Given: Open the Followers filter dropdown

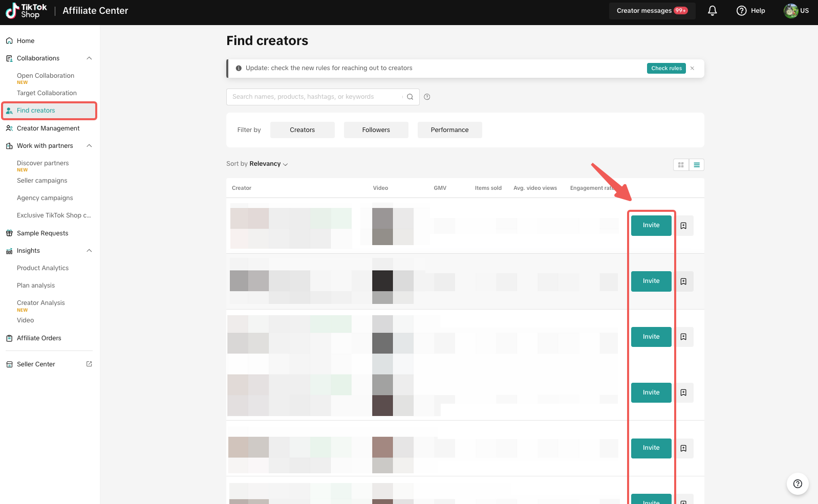Looking at the screenshot, I should (376, 130).
